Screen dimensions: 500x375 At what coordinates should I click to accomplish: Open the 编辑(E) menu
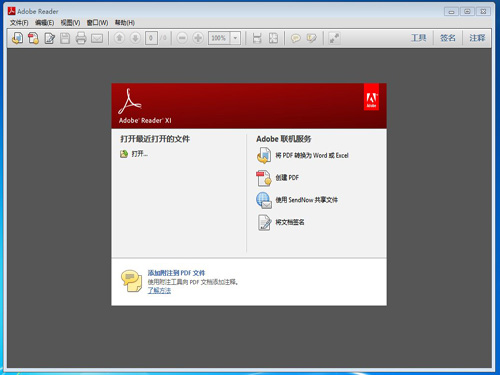pos(44,23)
